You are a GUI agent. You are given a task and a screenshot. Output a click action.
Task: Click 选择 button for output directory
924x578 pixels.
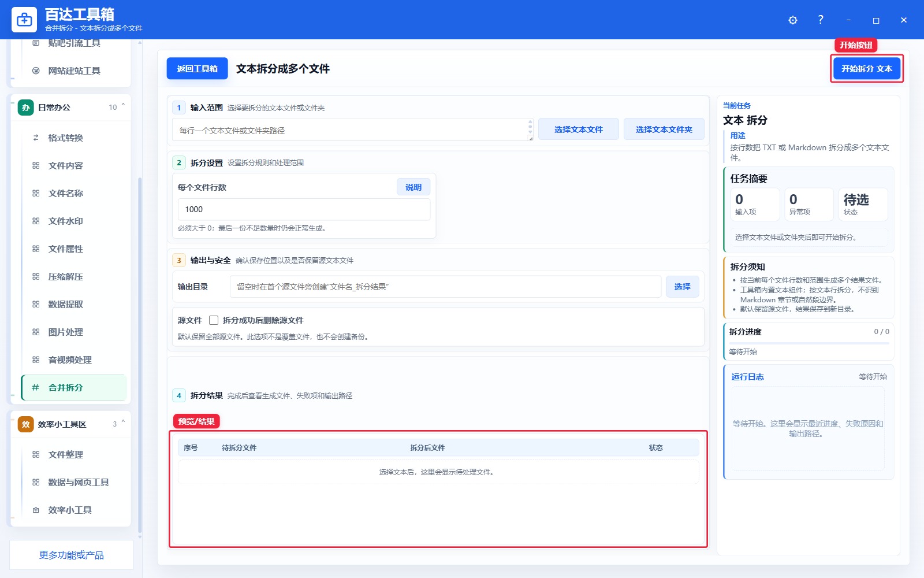pos(682,287)
